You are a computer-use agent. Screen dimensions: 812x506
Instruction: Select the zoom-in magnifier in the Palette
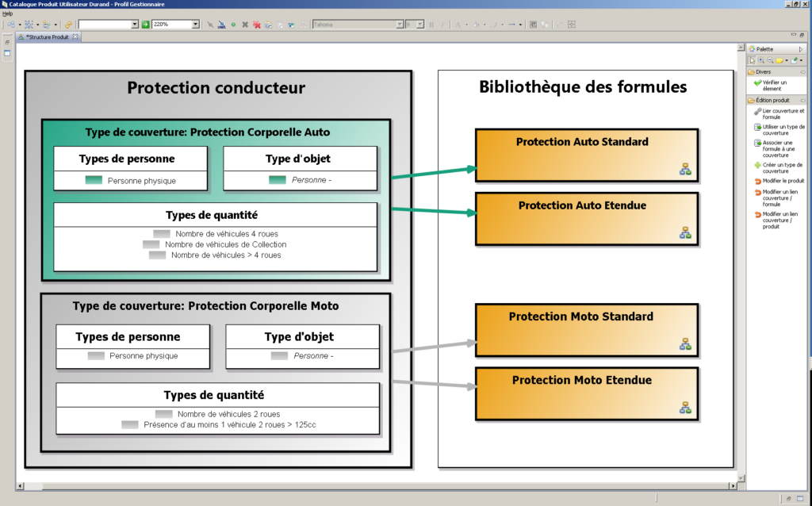click(760, 59)
